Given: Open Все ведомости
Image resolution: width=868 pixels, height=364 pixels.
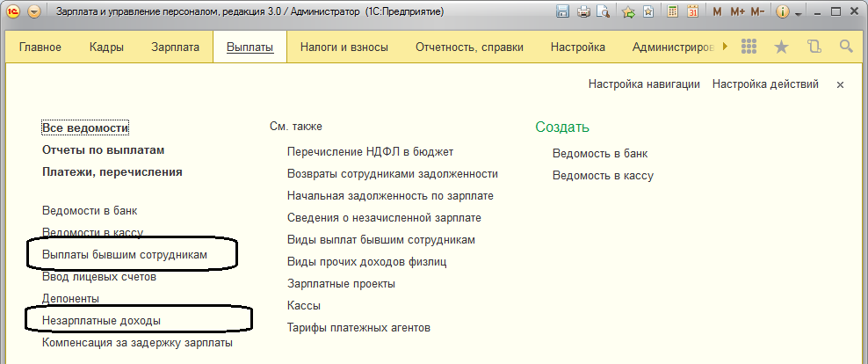Looking at the screenshot, I should (x=85, y=128).
